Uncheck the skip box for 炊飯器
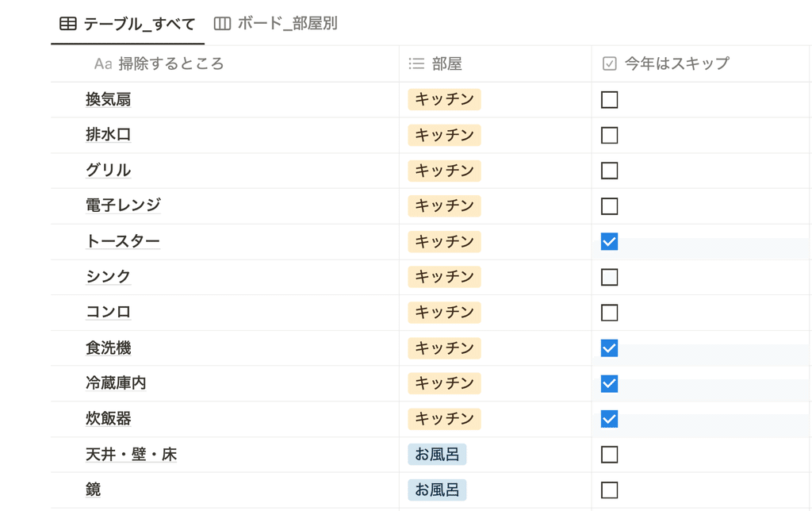Viewport: 812px width, 511px height. coord(609,419)
